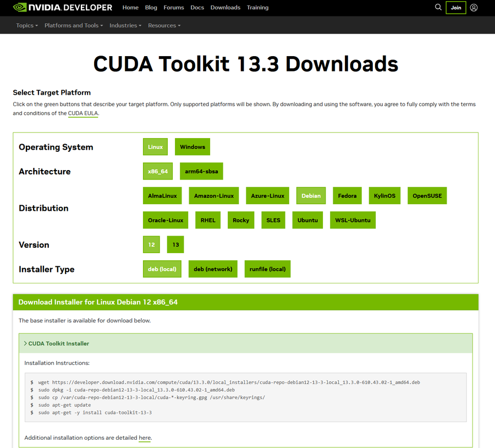Image resolution: width=495 pixels, height=448 pixels.
Task: Select Debian distribution
Action: click(x=311, y=195)
